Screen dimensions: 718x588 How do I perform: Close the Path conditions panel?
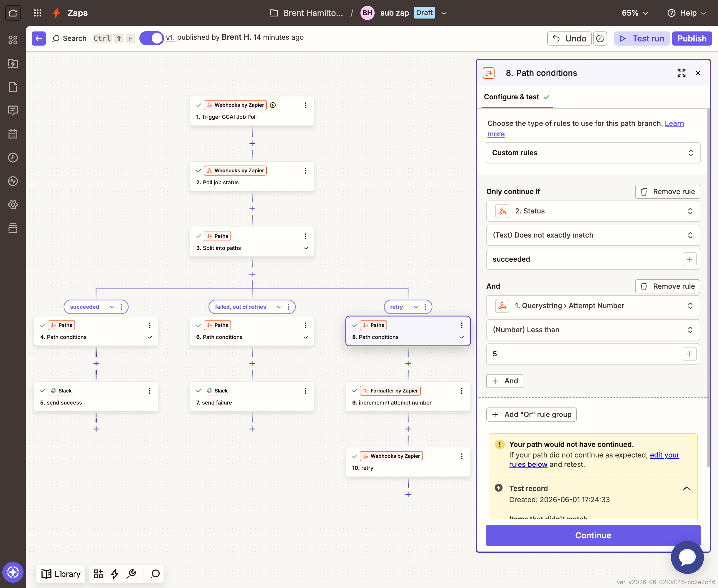click(698, 73)
